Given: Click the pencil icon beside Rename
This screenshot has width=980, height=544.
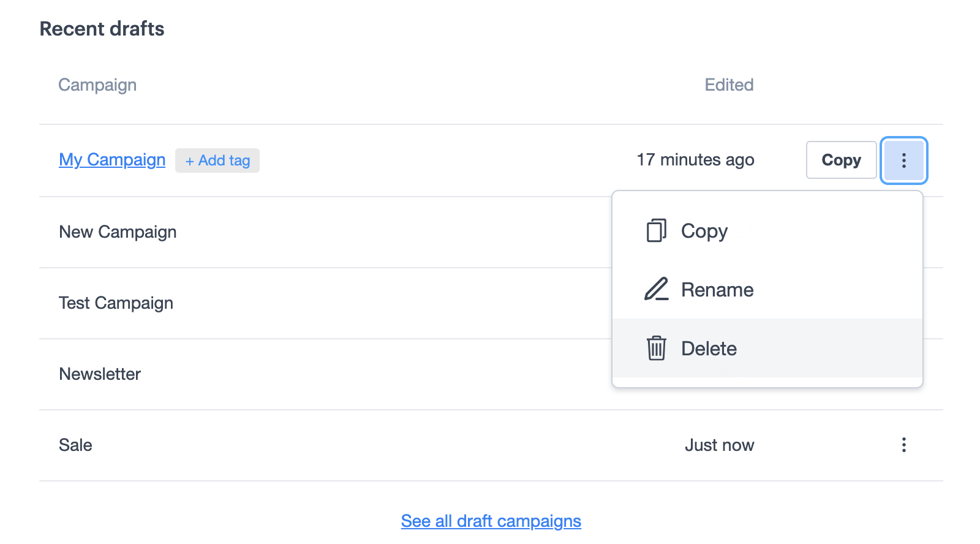Looking at the screenshot, I should (x=656, y=290).
